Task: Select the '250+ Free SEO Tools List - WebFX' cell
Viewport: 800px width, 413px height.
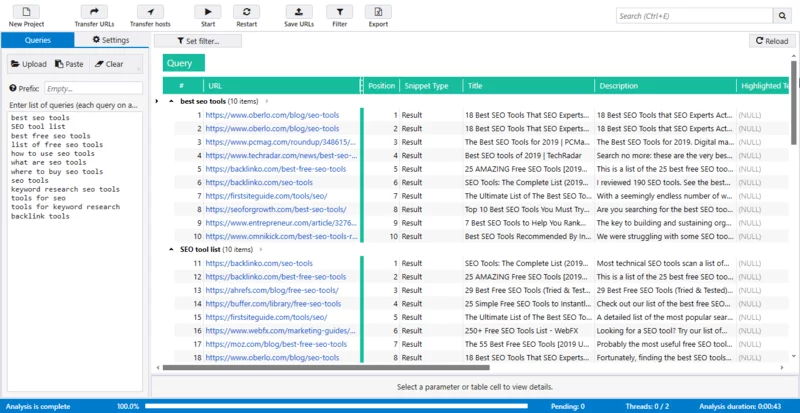Action: tap(529, 330)
